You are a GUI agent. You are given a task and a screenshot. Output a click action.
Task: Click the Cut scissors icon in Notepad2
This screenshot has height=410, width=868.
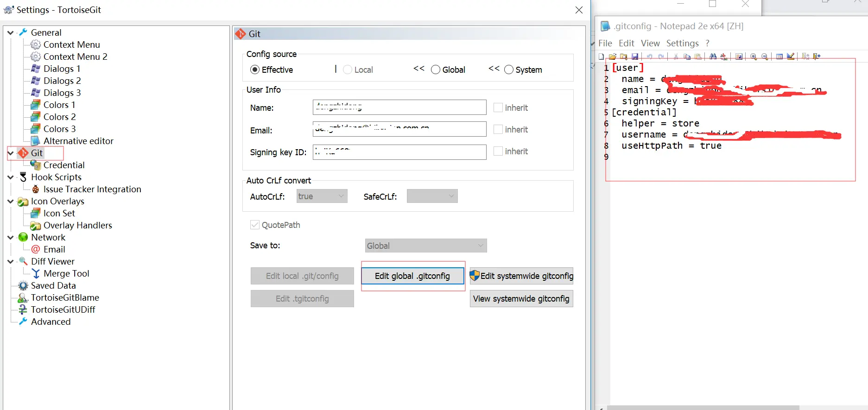676,57
